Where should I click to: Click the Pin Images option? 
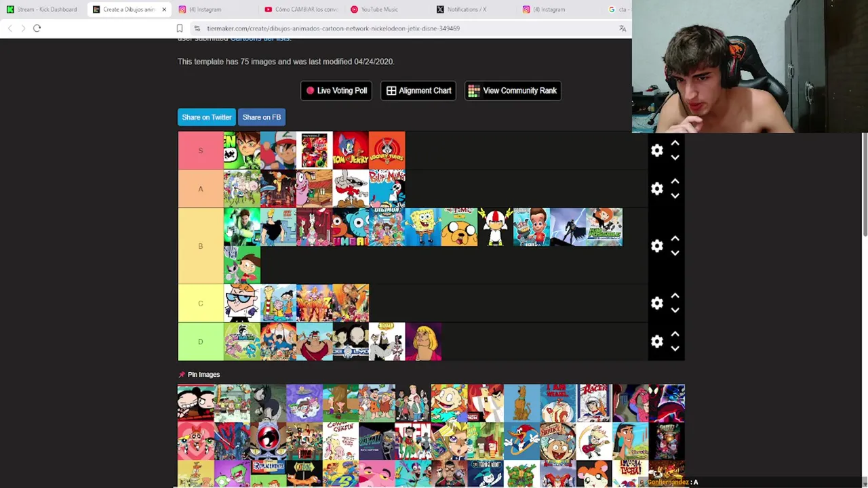click(199, 374)
